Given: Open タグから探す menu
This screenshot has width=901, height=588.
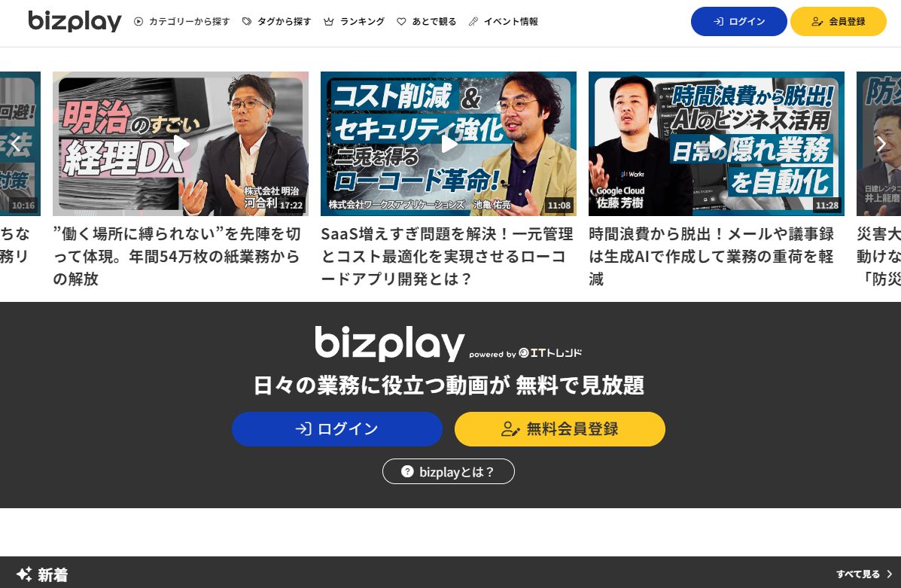Looking at the screenshot, I should pyautogui.click(x=276, y=21).
